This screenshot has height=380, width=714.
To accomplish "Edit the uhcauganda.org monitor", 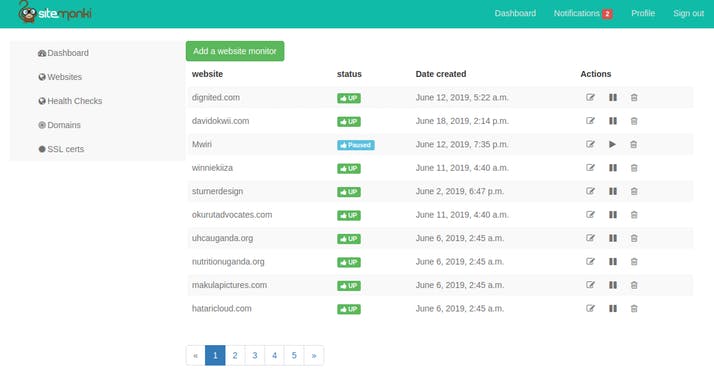I will pos(590,238).
